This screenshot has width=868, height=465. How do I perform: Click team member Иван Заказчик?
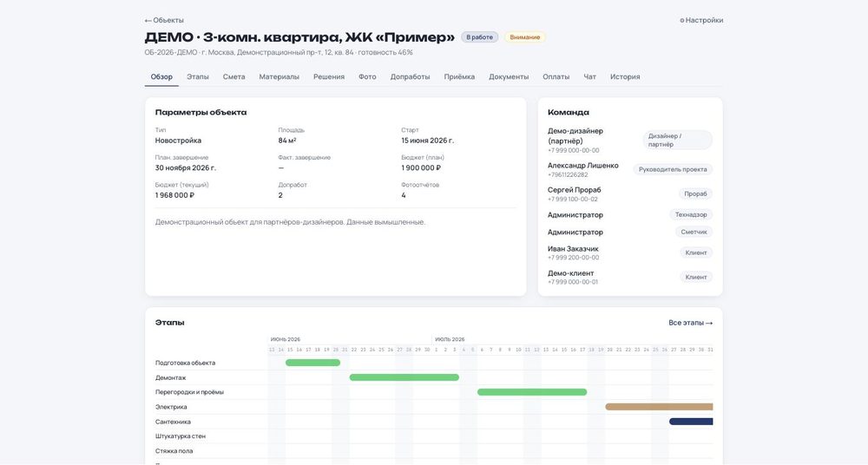573,249
